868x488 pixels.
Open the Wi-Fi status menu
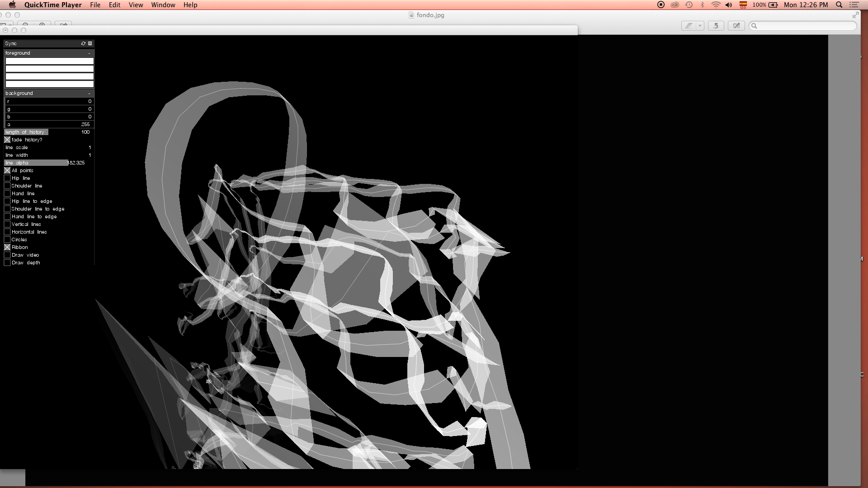click(716, 5)
